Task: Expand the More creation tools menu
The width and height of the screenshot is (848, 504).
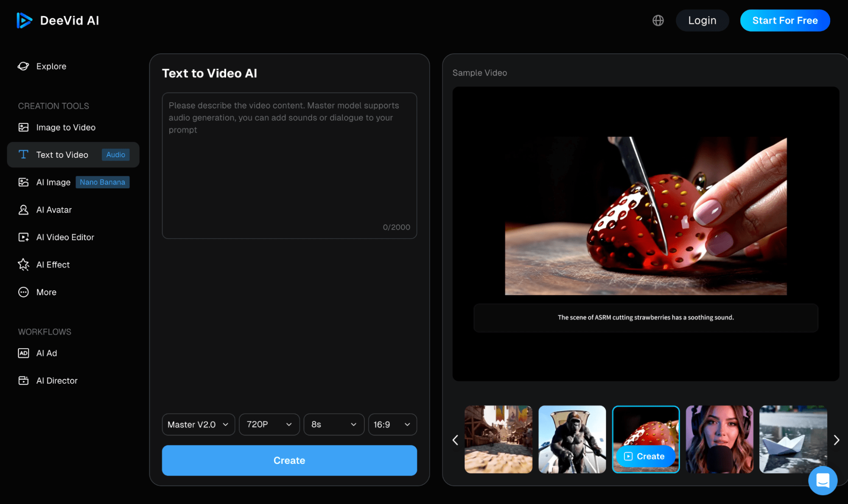Action: click(46, 292)
